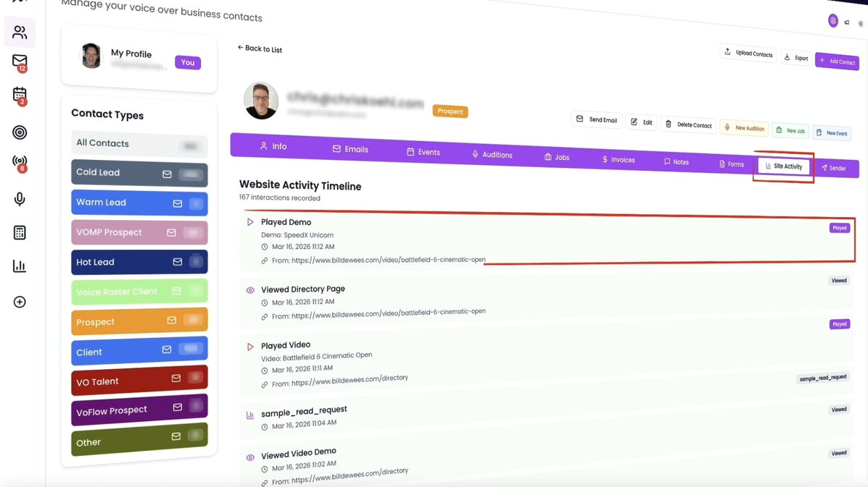
Task: Click the envelope icon on the Client row
Action: tap(166, 350)
